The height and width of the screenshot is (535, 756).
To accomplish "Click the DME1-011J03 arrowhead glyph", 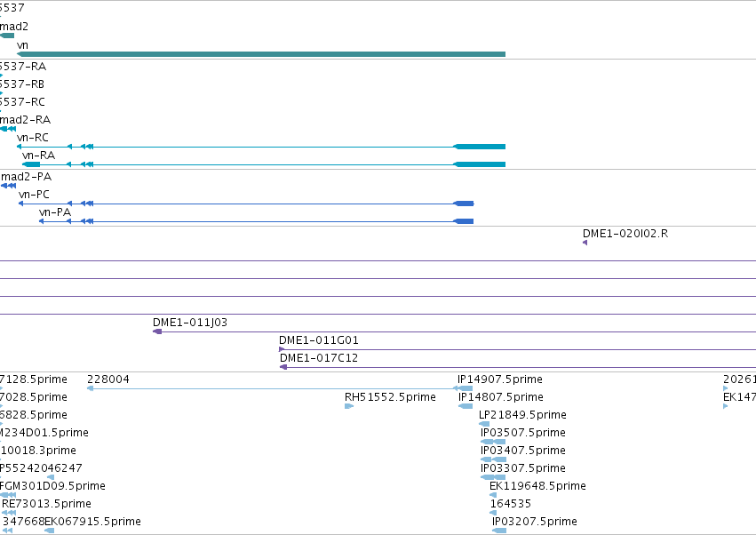I will pos(157,331).
